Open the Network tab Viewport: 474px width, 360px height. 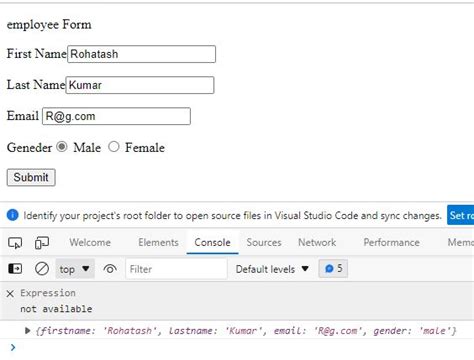click(x=317, y=242)
